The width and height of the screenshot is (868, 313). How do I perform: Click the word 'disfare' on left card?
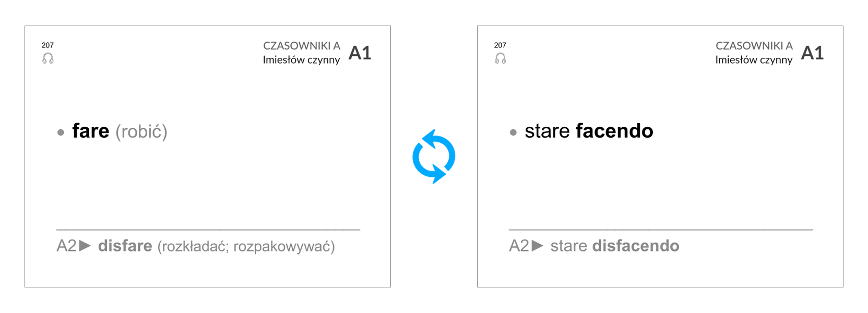125,246
